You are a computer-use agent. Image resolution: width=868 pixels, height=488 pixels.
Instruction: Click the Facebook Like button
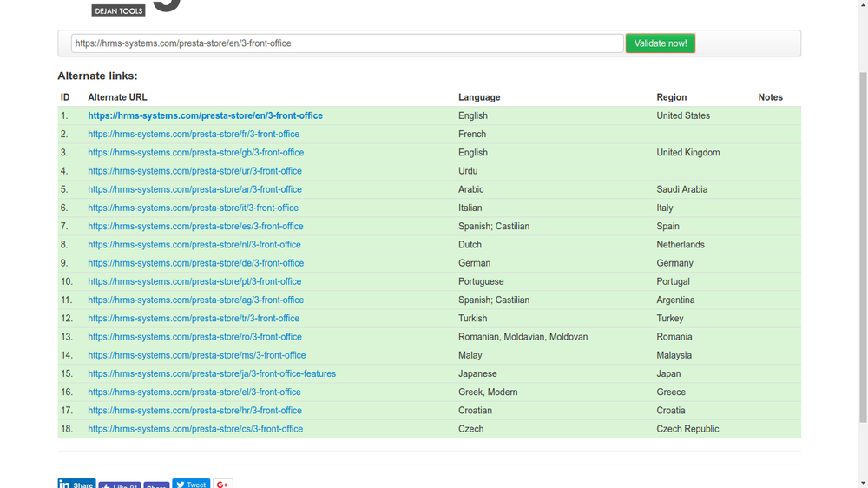click(120, 485)
